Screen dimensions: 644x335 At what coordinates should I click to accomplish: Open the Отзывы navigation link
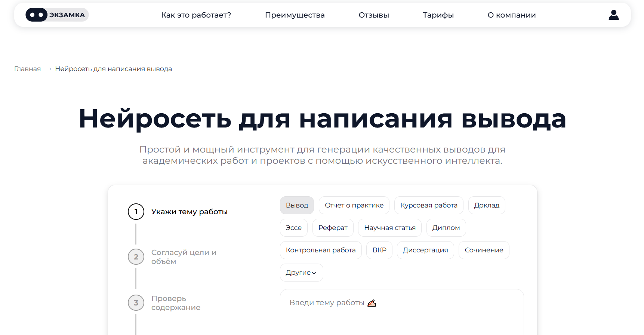373,15
